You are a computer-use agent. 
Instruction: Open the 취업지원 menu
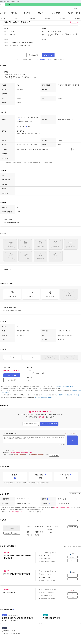[27, 13]
